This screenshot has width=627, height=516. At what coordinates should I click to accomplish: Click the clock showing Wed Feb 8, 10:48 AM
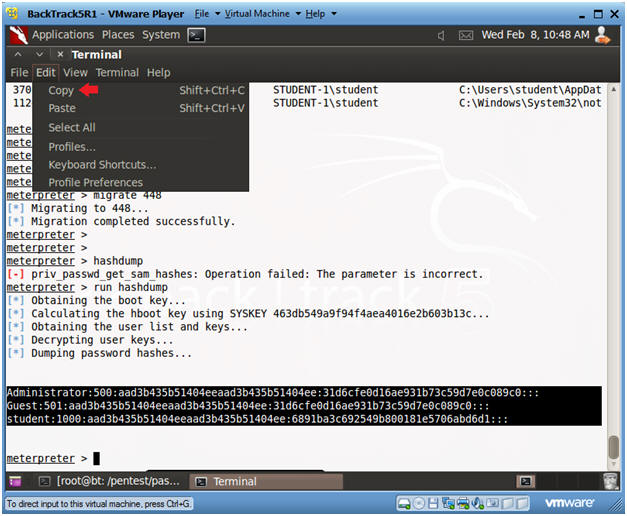535,35
